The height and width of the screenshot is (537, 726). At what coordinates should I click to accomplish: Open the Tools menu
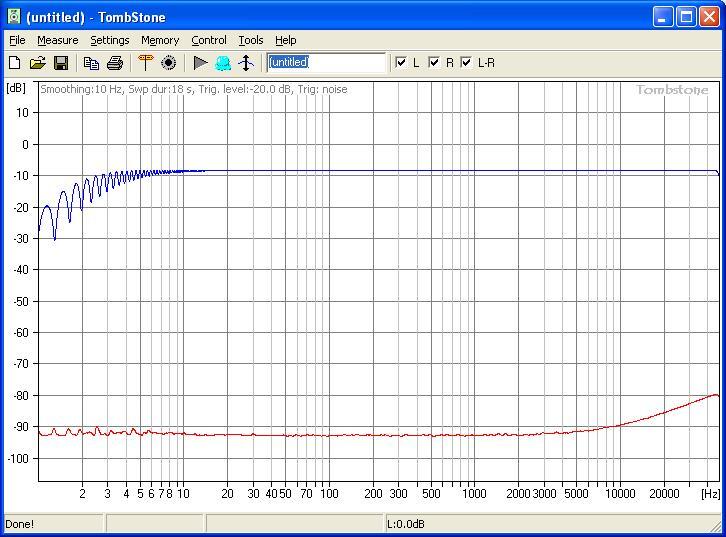pos(250,40)
